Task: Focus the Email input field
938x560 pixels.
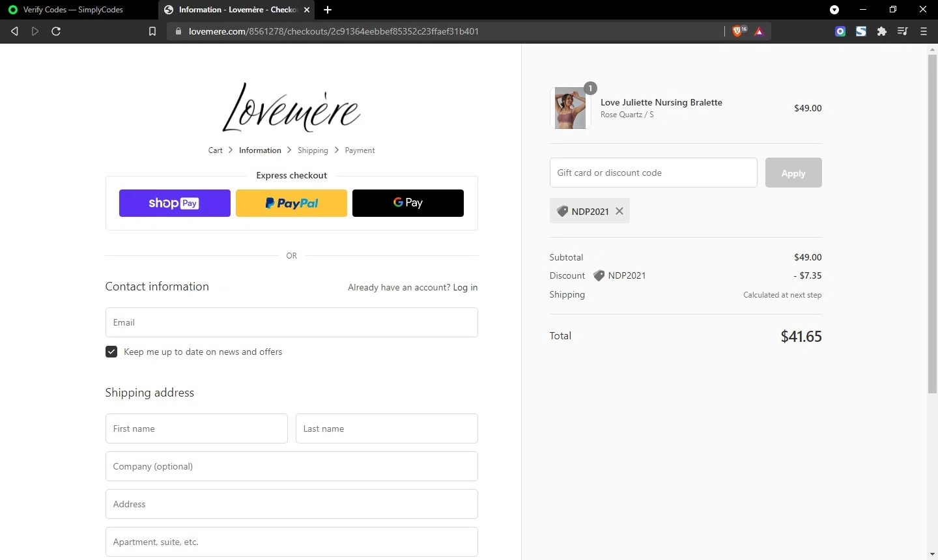Action: point(292,322)
